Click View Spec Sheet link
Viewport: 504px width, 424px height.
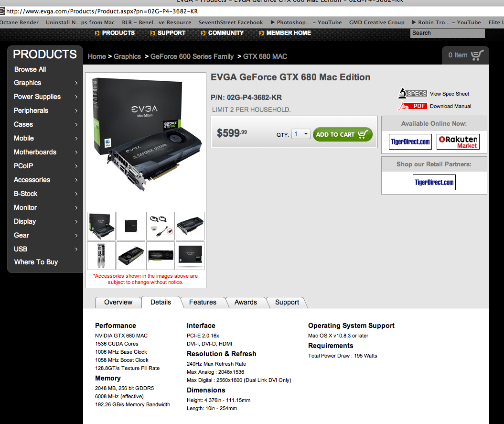click(450, 94)
